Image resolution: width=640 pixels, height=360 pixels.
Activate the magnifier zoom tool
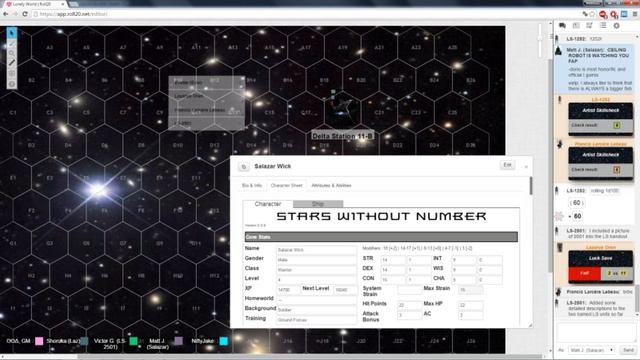(x=12, y=53)
